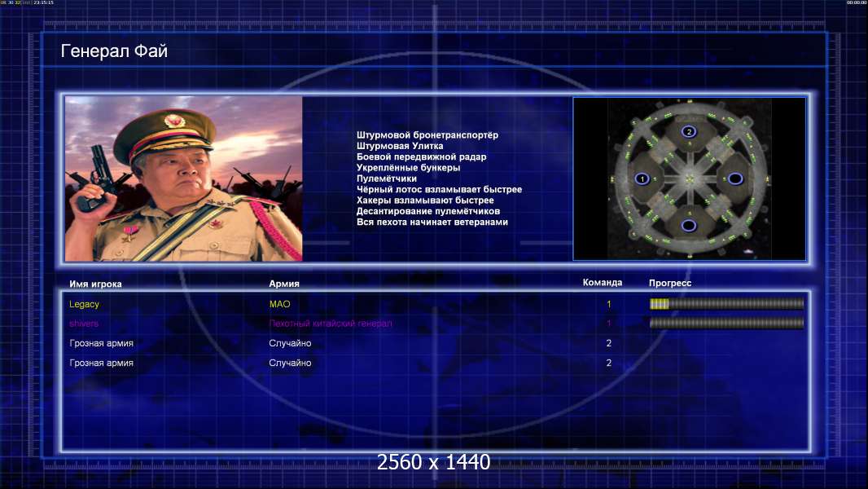Click the shivers loading progress bar

click(726, 323)
